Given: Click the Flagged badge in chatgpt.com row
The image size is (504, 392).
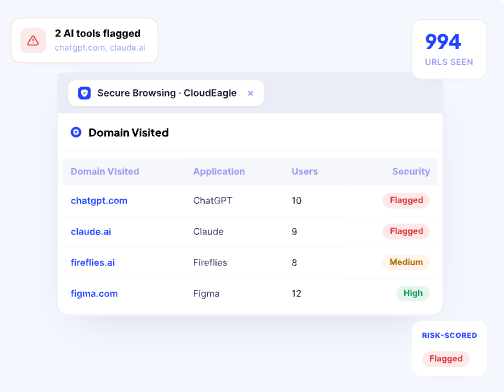Looking at the screenshot, I should pyautogui.click(x=406, y=200).
